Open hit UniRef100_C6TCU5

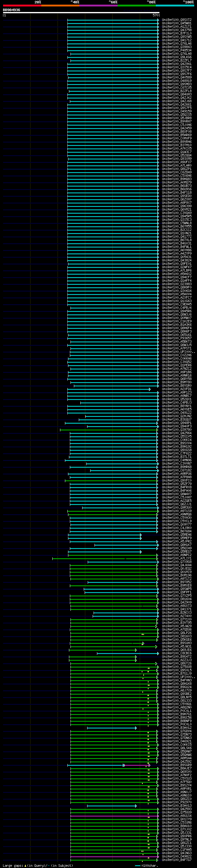(x=177, y=88)
